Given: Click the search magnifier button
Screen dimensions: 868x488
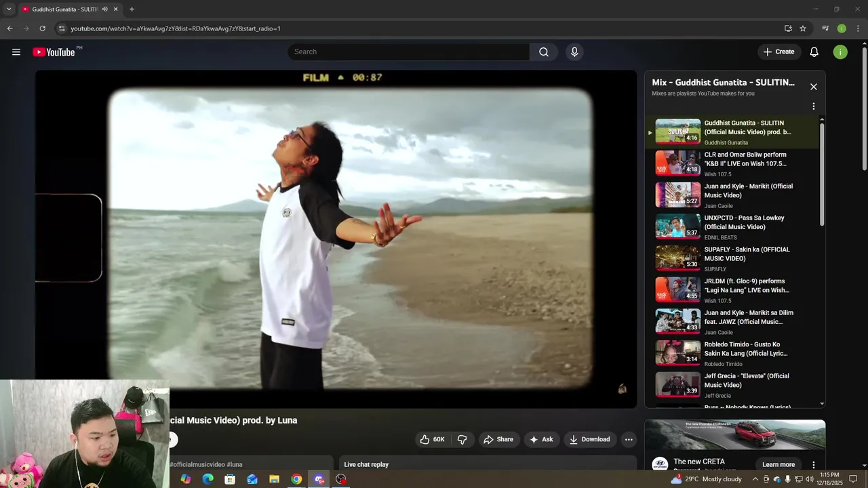Looking at the screenshot, I should pyautogui.click(x=544, y=52).
